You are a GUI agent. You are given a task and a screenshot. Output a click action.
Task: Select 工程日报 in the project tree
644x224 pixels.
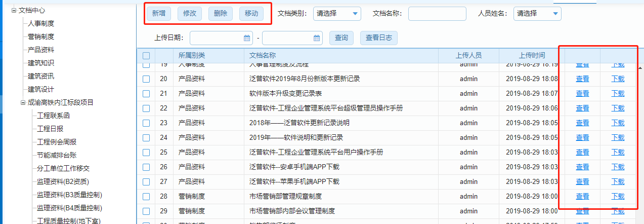[x=50, y=129]
